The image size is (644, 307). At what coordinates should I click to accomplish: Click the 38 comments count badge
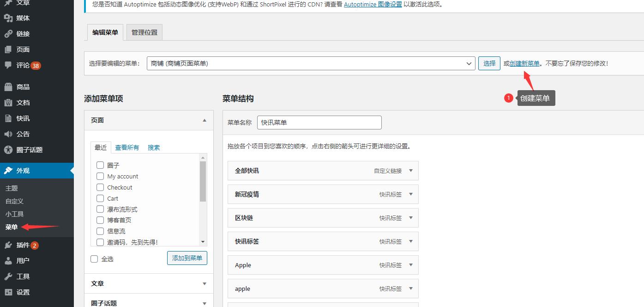point(36,66)
